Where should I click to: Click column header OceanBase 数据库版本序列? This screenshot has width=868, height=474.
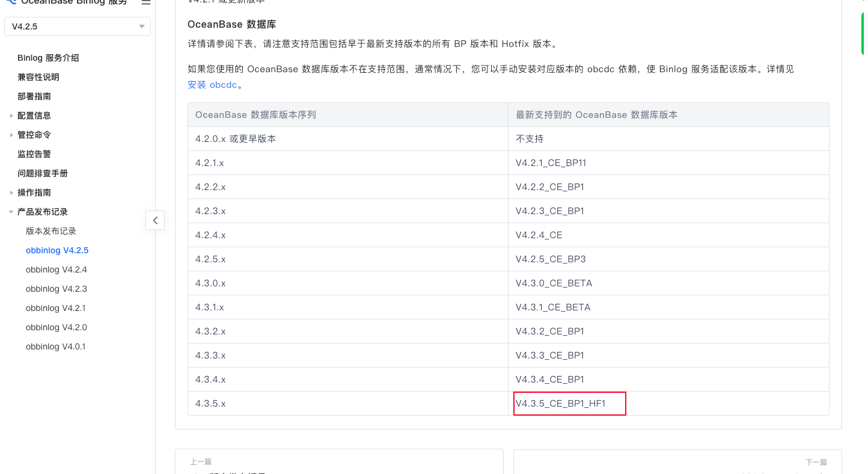(x=348, y=114)
